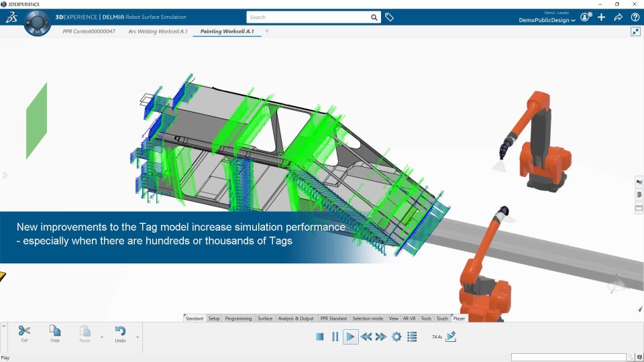Open the user profile icon

585,17
